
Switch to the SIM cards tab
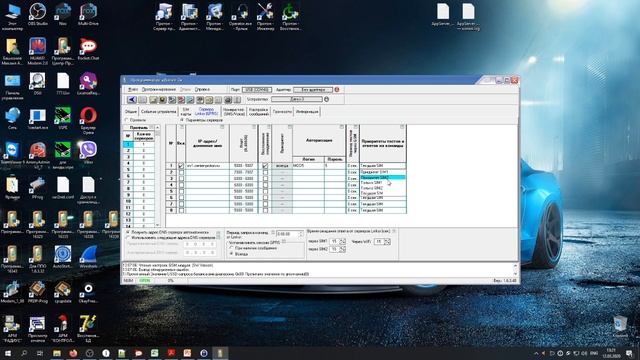point(186,111)
